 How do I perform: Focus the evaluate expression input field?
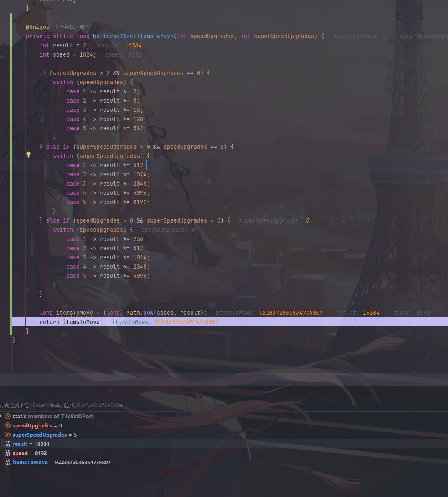coord(224,405)
